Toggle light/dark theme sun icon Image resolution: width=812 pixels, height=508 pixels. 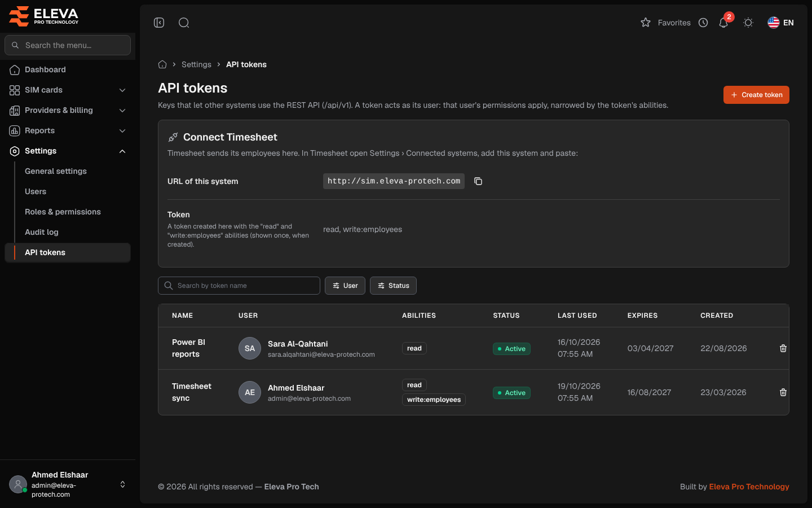pos(748,23)
